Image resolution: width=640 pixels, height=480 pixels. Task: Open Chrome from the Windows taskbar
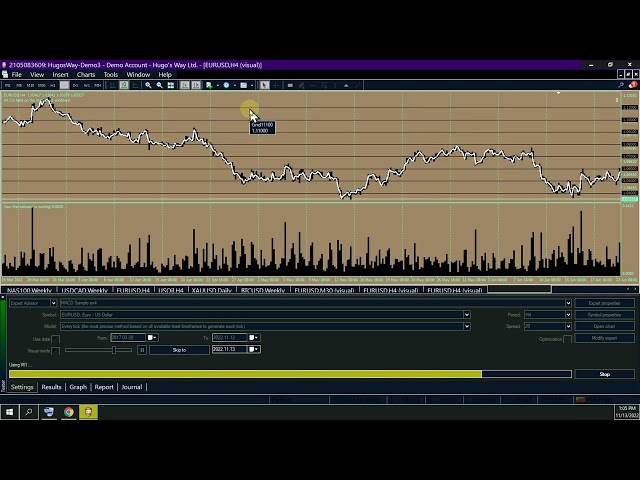point(68,411)
